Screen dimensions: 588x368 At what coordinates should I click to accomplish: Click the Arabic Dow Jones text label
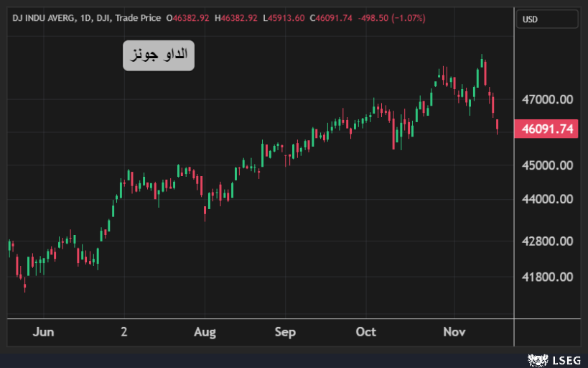tap(159, 56)
